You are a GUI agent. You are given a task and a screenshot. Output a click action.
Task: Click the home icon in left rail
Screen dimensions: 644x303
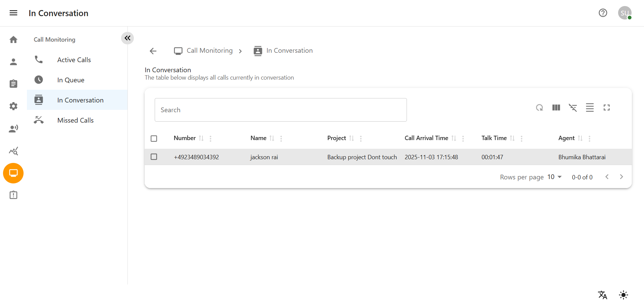tap(13, 40)
